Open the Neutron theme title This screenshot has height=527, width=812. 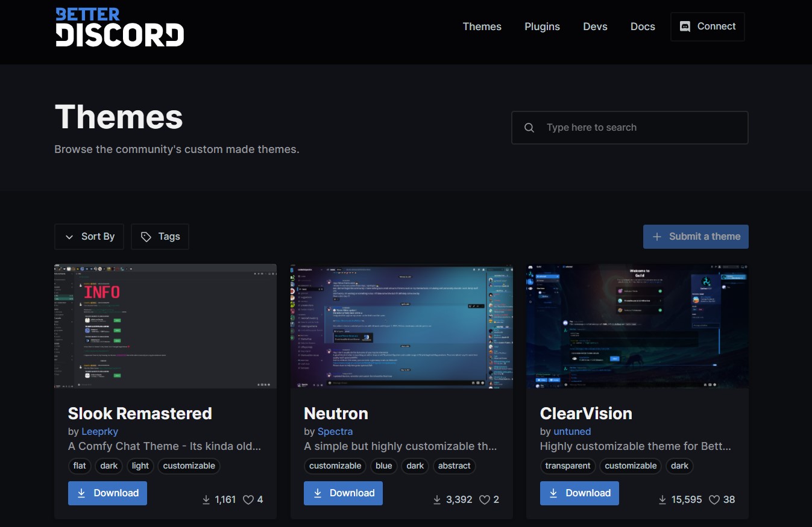pos(336,413)
